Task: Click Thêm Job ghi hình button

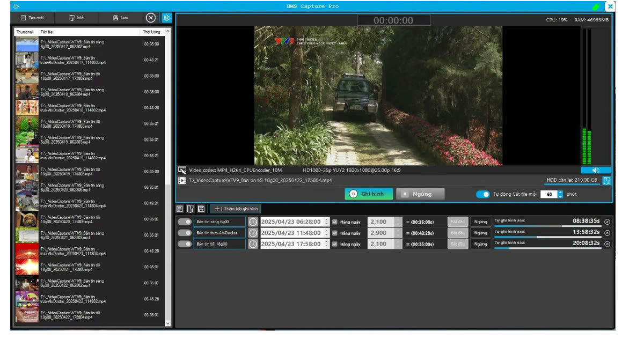Action: pyautogui.click(x=236, y=209)
